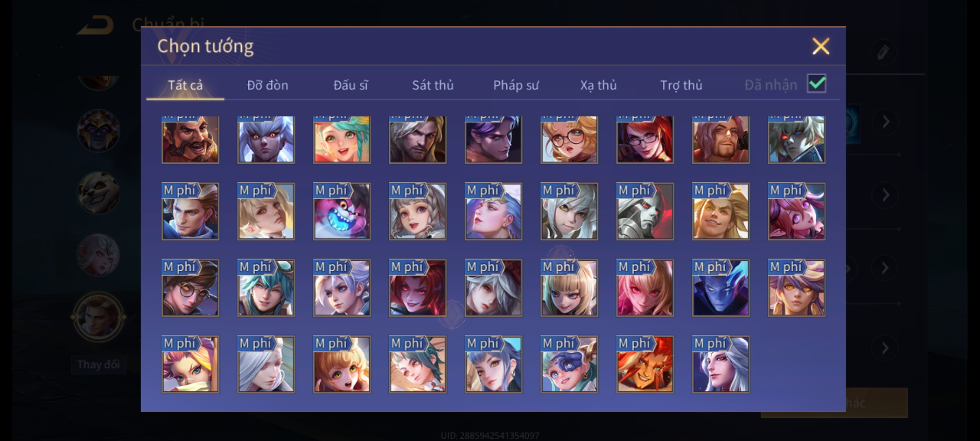This screenshot has width=980, height=441.
Task: Close the Chọn tướng dialog
Action: pyautogui.click(x=821, y=46)
